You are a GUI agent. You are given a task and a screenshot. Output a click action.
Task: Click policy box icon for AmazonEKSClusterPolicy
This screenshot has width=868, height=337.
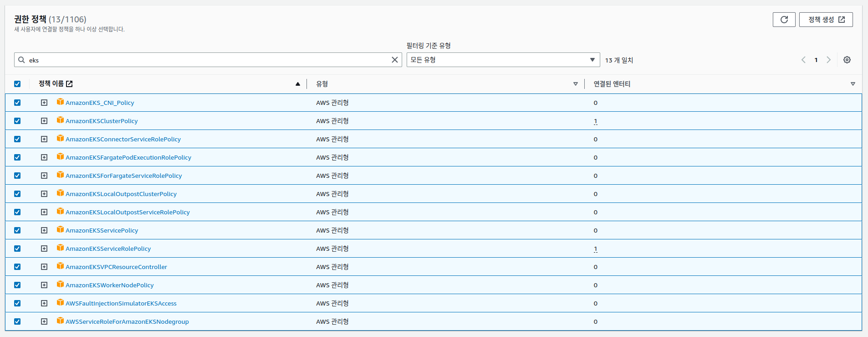click(x=60, y=120)
